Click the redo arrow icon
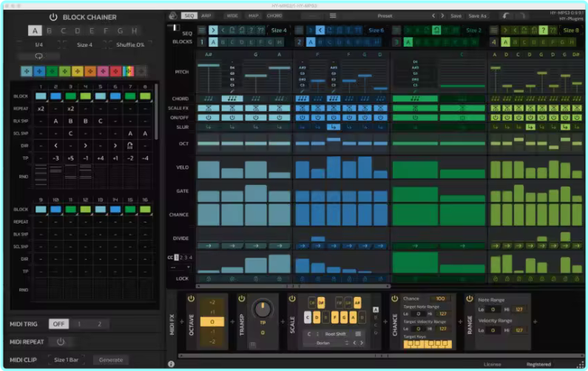The height and width of the screenshot is (371, 588). coord(522,16)
